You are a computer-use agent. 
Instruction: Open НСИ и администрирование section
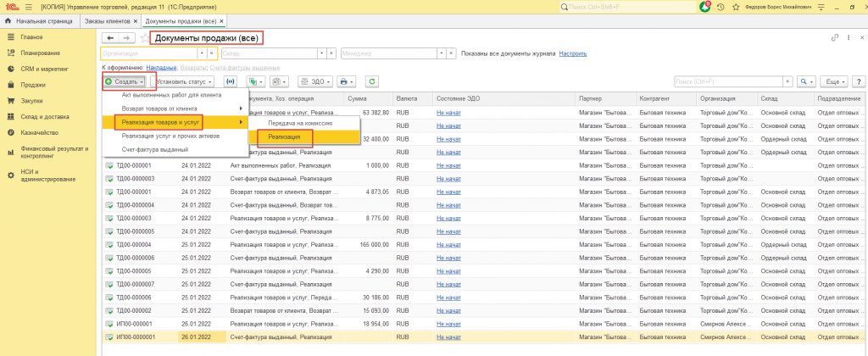point(48,175)
